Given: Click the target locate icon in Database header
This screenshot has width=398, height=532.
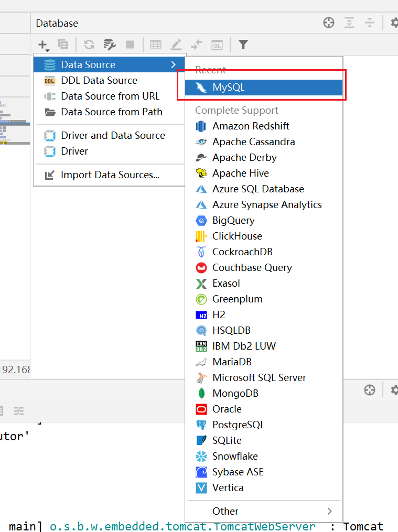Looking at the screenshot, I should tap(329, 23).
